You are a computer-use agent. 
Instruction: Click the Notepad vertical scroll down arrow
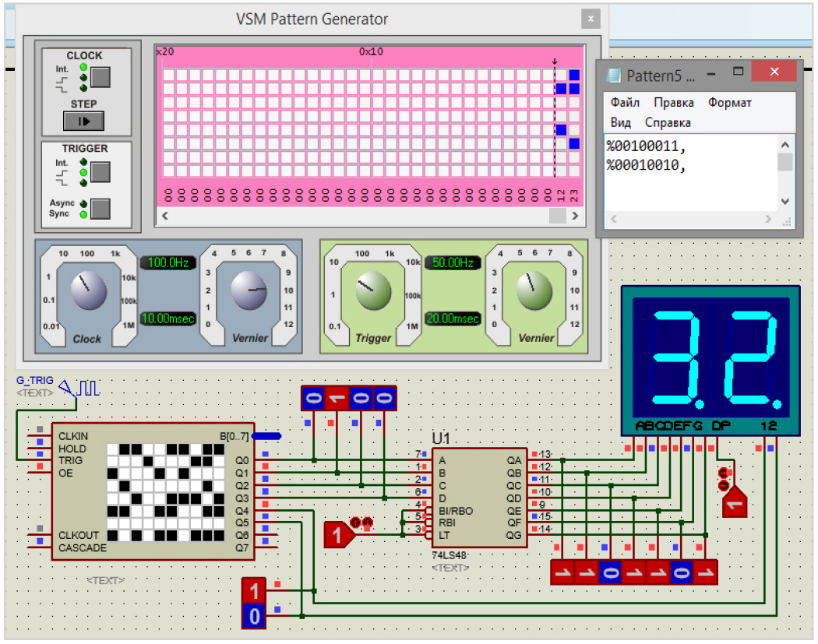click(785, 201)
